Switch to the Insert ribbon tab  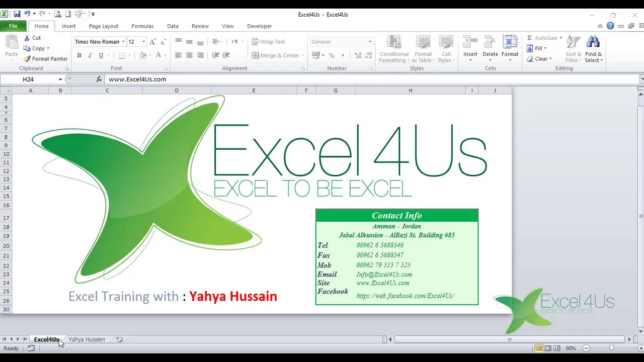point(69,26)
